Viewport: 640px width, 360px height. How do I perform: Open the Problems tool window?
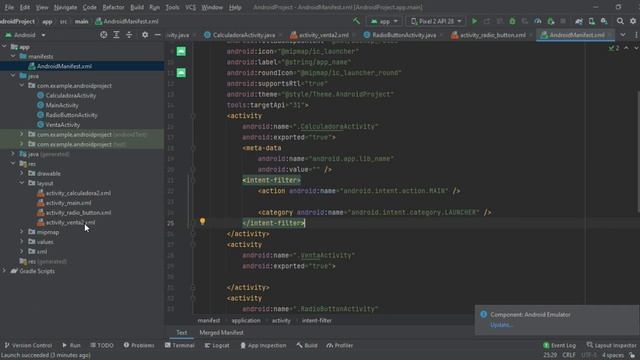(x=139, y=345)
